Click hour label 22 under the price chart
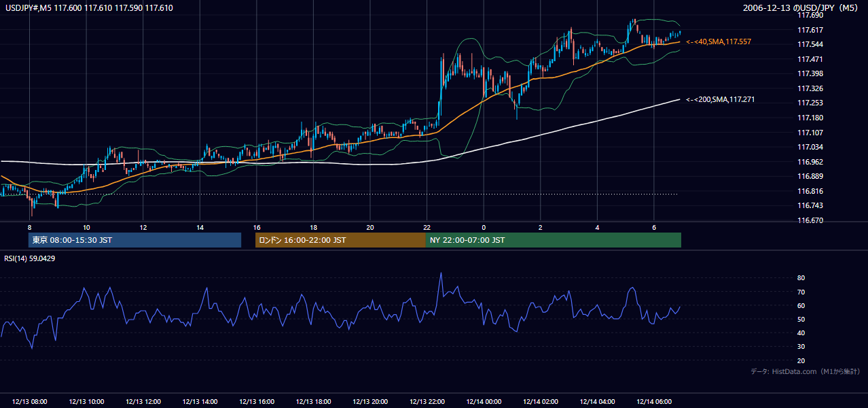 (x=427, y=227)
